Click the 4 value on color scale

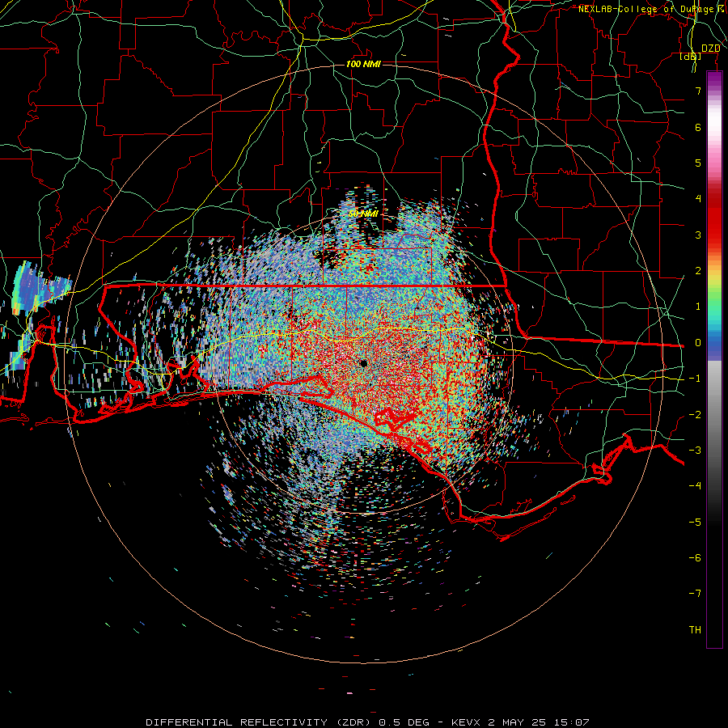point(698,199)
